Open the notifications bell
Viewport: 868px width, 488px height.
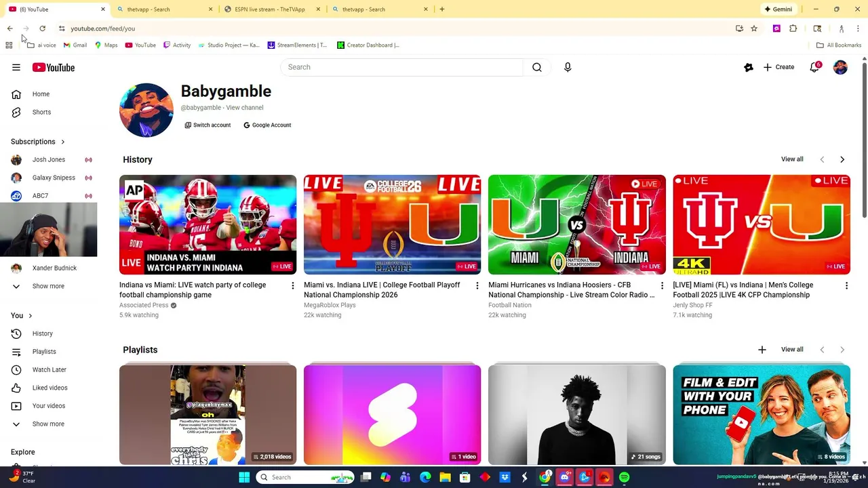coord(814,67)
